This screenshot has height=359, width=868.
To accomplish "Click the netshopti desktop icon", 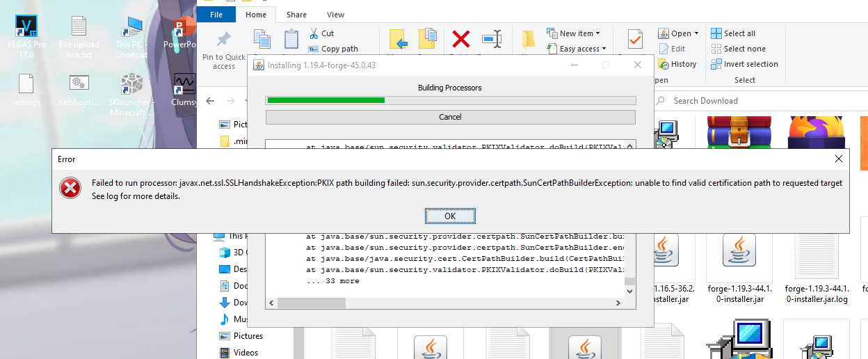I will pos(79,90).
